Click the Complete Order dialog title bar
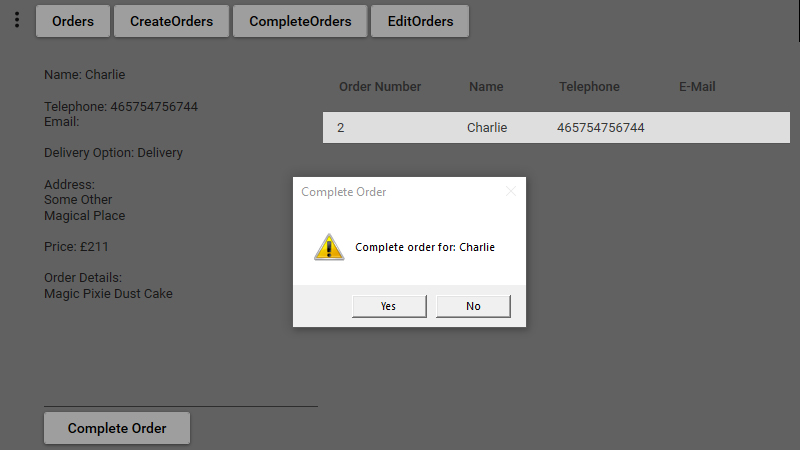The height and width of the screenshot is (450, 800). coord(398,192)
